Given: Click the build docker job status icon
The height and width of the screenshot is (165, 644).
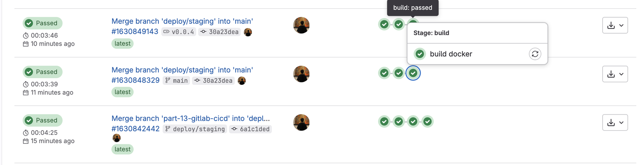Looking at the screenshot, I should coord(420,54).
